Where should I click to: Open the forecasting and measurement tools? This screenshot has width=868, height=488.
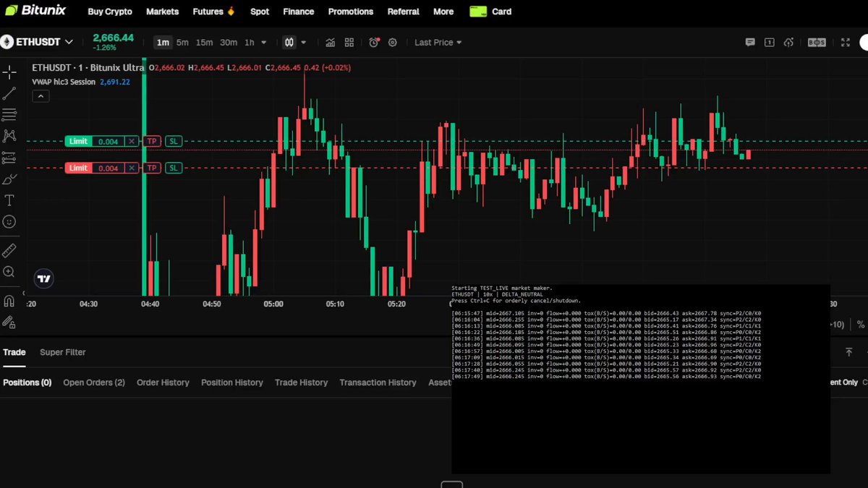click(9, 158)
